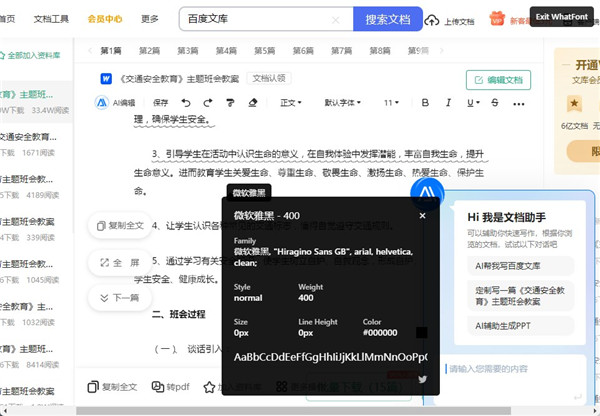
Task: Click the bottom bar 复制全文 copy icon
Action: click(93, 387)
